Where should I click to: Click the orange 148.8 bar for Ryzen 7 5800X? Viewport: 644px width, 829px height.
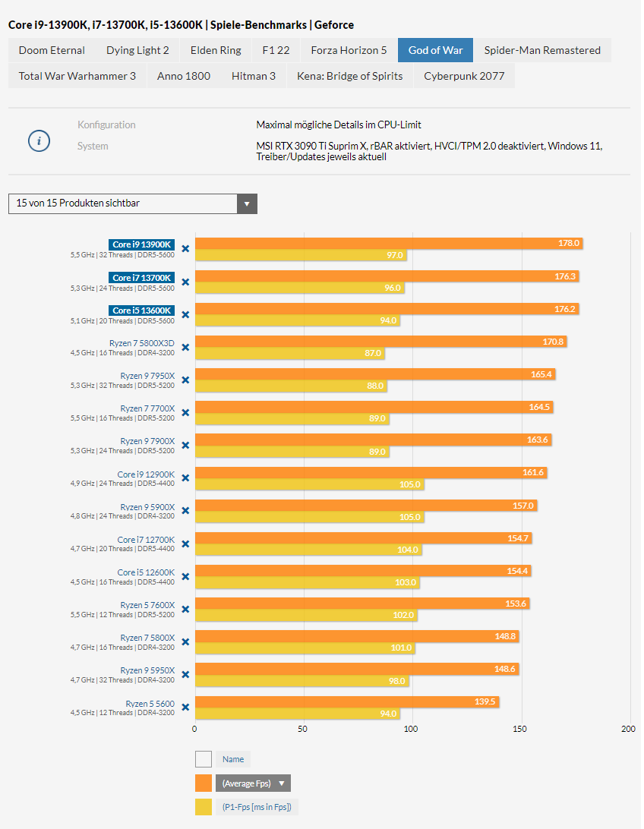pos(358,636)
